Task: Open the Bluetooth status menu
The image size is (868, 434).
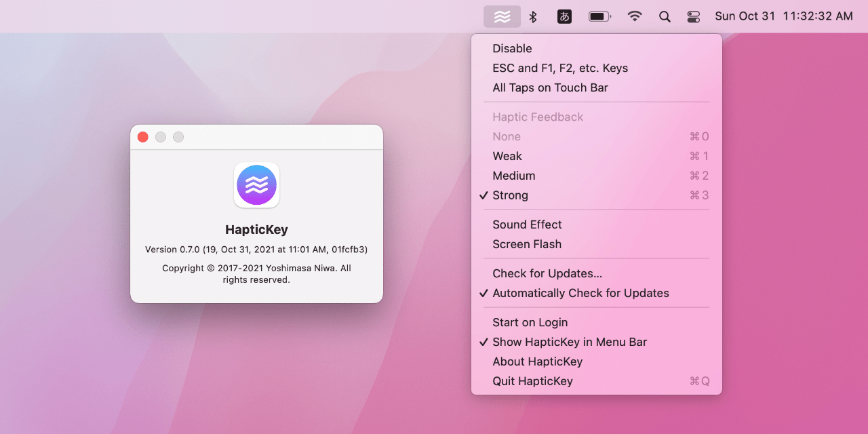Action: tap(533, 16)
